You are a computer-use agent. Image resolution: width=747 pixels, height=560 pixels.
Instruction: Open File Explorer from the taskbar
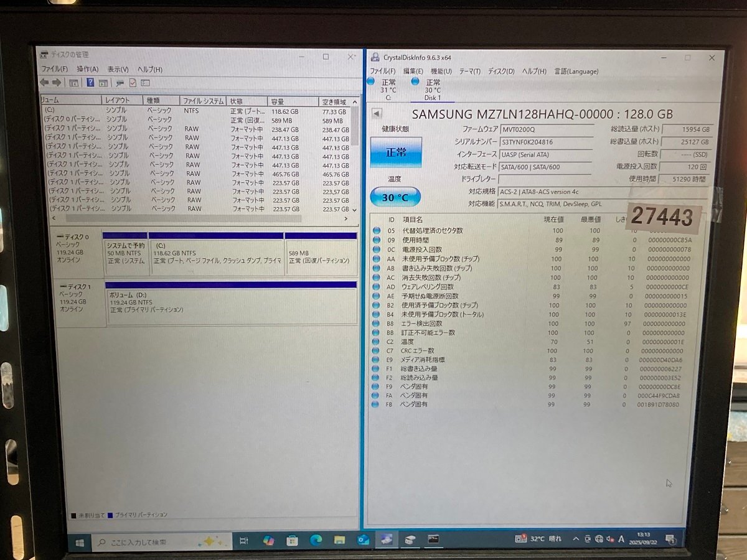click(339, 539)
